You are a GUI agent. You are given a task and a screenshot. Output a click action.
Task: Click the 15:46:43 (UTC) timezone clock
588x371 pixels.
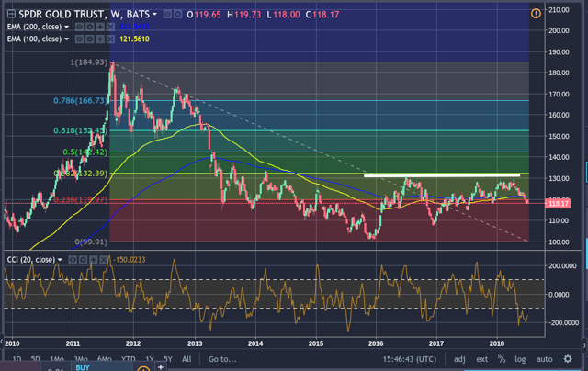410,359
